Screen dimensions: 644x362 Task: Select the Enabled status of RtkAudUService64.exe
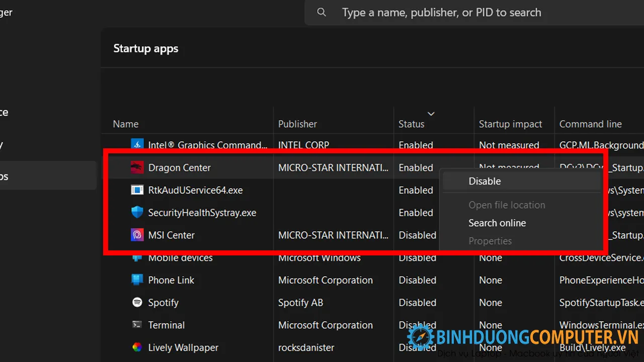(x=416, y=190)
